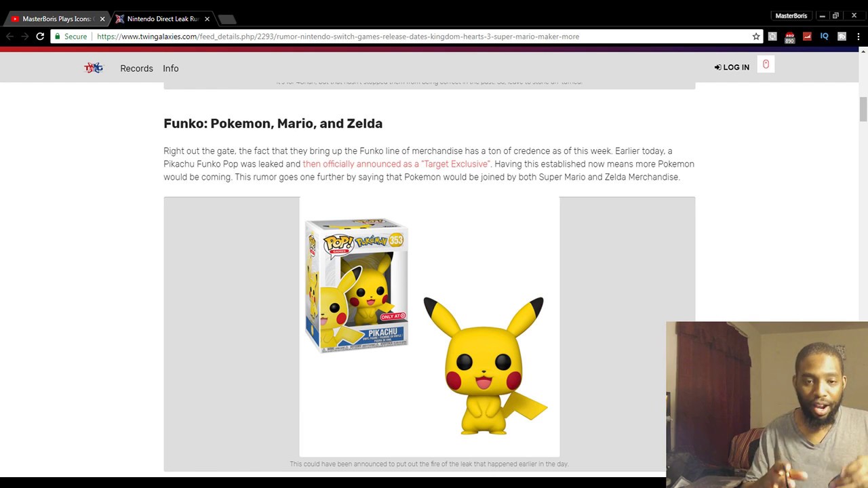Switch to the MasterBoris Plays Icons tab
The height and width of the screenshot is (488, 868).
point(57,19)
